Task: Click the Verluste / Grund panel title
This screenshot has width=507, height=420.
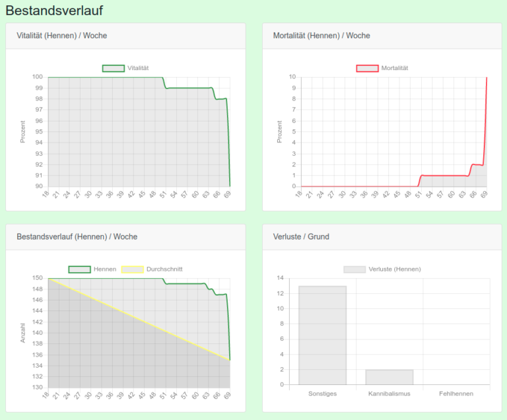Action: click(x=301, y=236)
